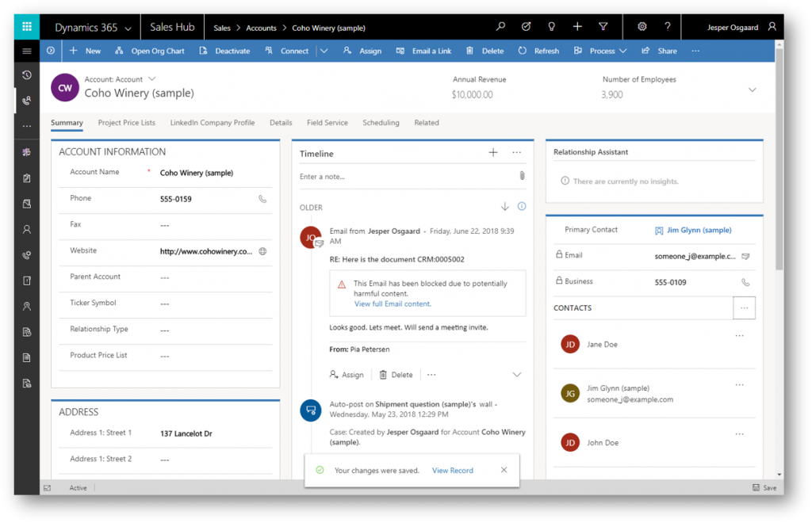Click the globe icon next to Website field
The width and height of the screenshot is (812, 523).
(262, 251)
